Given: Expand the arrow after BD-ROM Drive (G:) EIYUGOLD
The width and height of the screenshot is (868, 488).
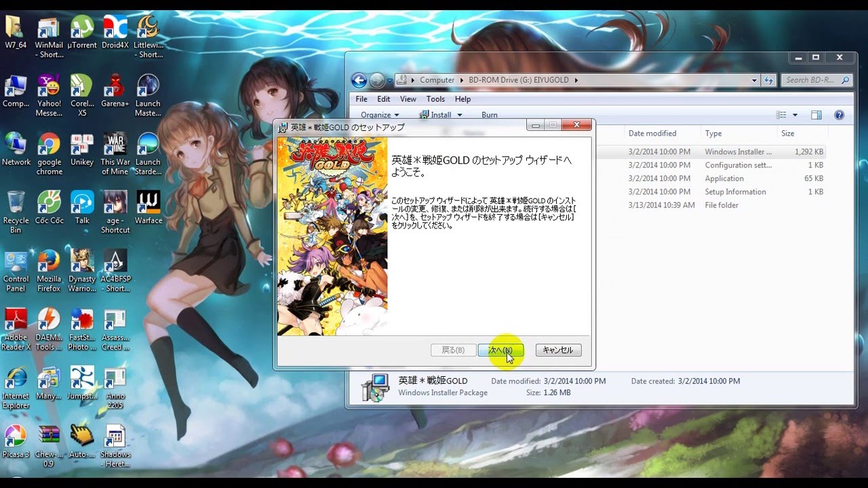Looking at the screenshot, I should (576, 80).
